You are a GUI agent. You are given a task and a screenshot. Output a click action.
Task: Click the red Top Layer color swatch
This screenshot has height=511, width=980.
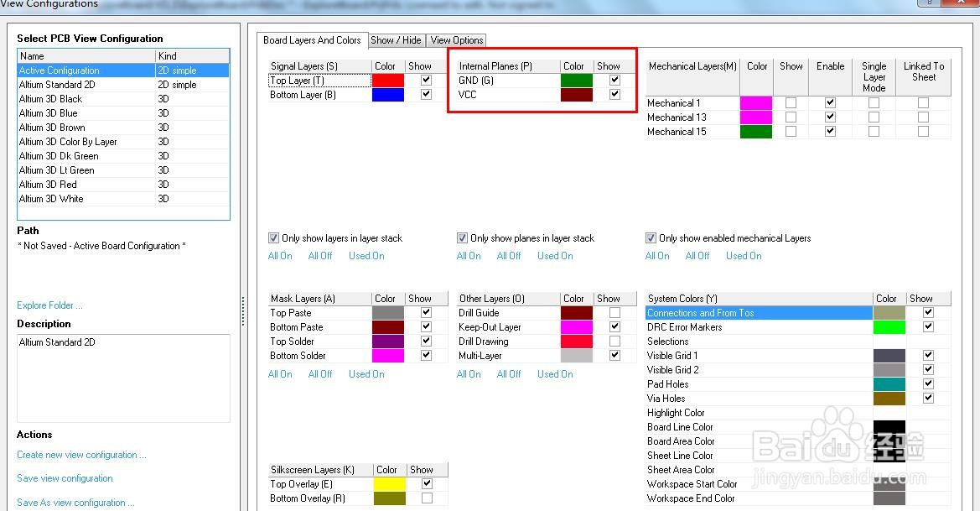pos(388,80)
